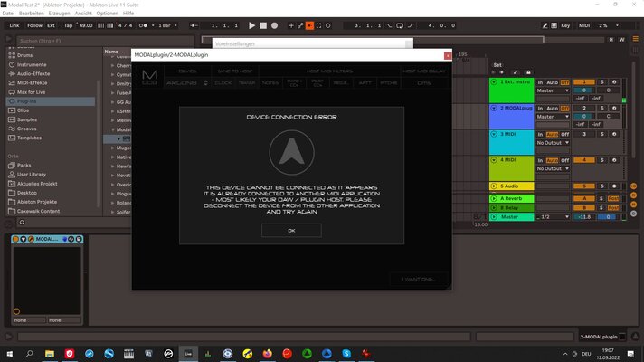Screen dimensions: 644x362
Task: Open the Ansicht menu
Action: point(83,14)
